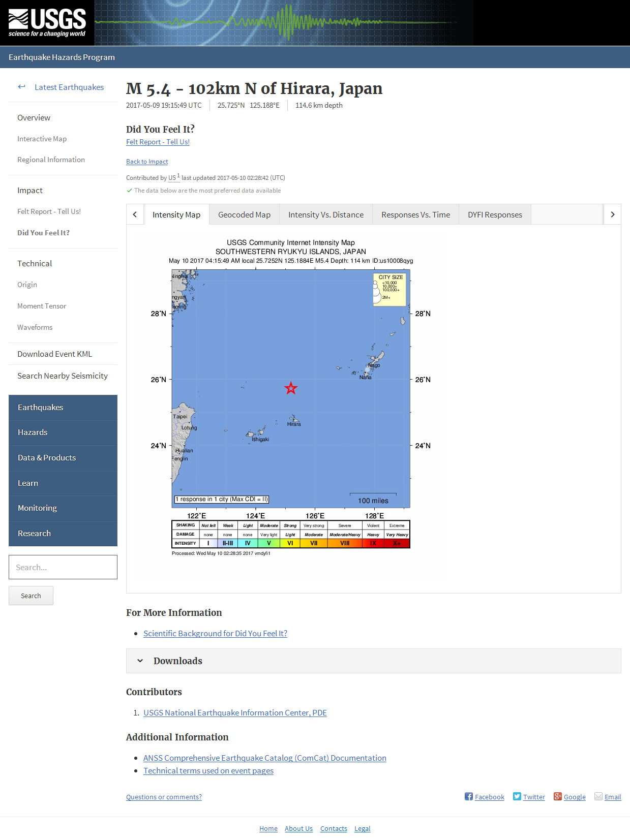Screen dimensions: 630x840
Task: Click the right tab scroll arrow
Action: pyautogui.click(x=612, y=214)
